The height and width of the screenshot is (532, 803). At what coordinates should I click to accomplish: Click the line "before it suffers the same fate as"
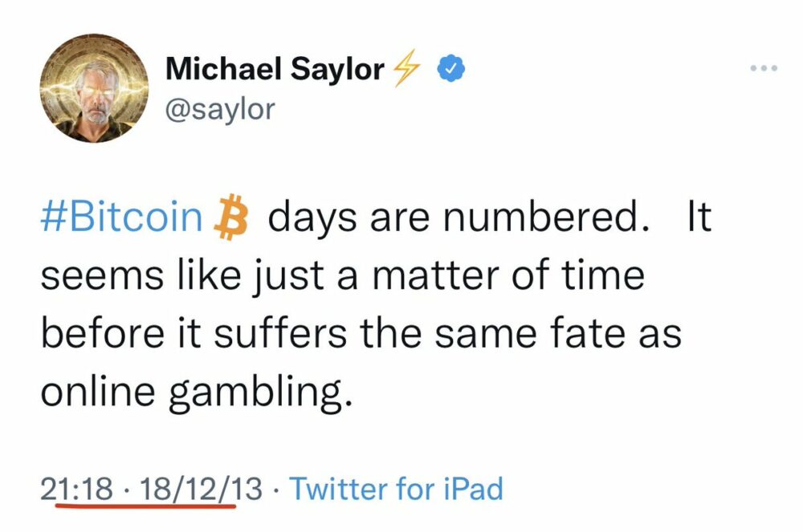361,334
